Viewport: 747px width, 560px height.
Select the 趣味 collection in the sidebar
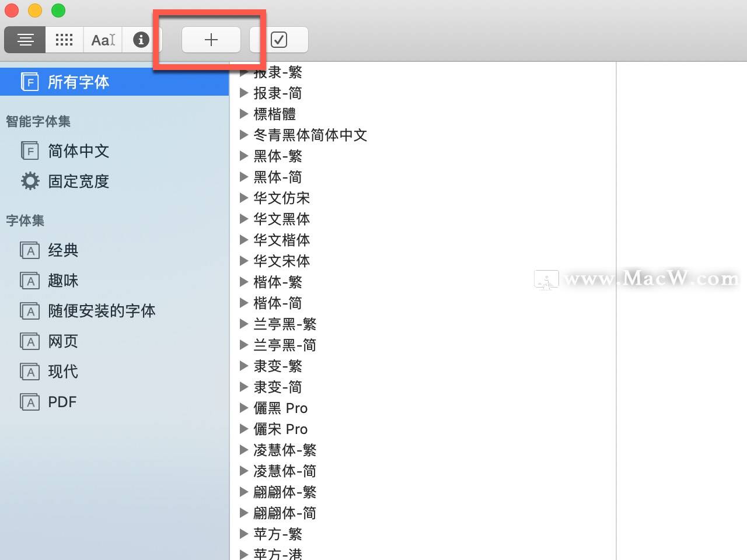click(x=62, y=281)
